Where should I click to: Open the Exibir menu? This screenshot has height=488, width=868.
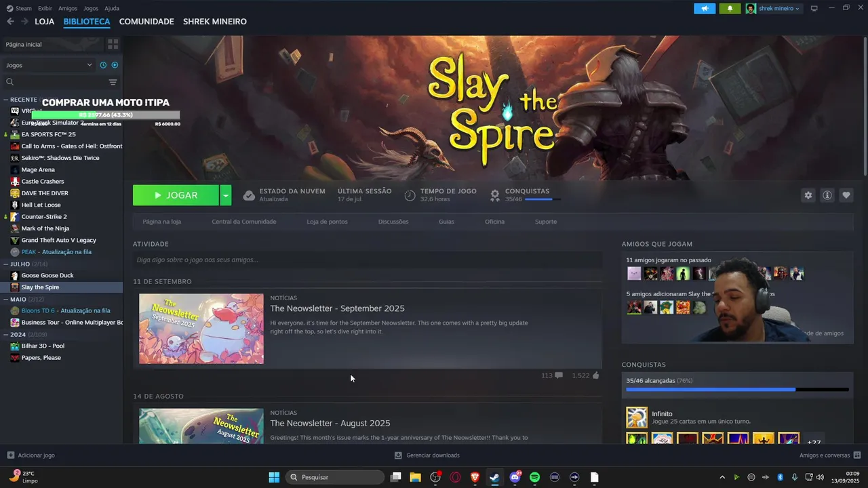point(45,8)
